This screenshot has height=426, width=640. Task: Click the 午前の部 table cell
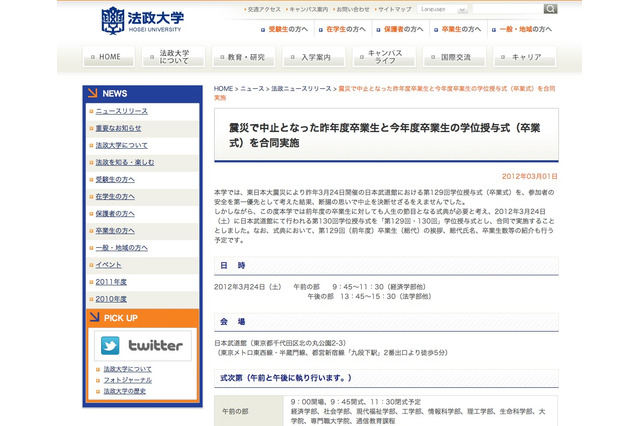coord(249,411)
